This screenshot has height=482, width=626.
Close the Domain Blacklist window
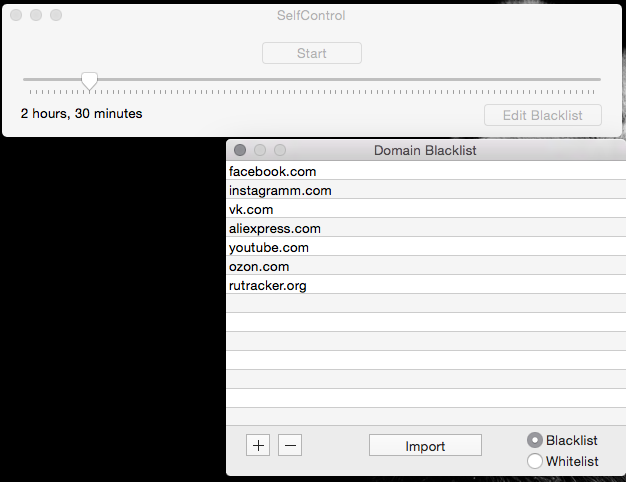coord(240,150)
